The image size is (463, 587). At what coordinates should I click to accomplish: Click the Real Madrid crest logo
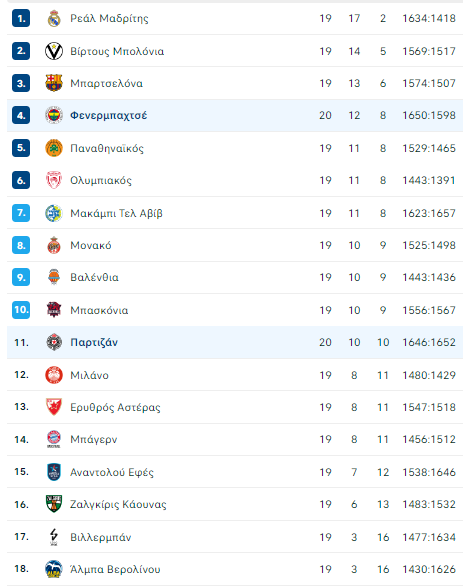click(x=54, y=18)
